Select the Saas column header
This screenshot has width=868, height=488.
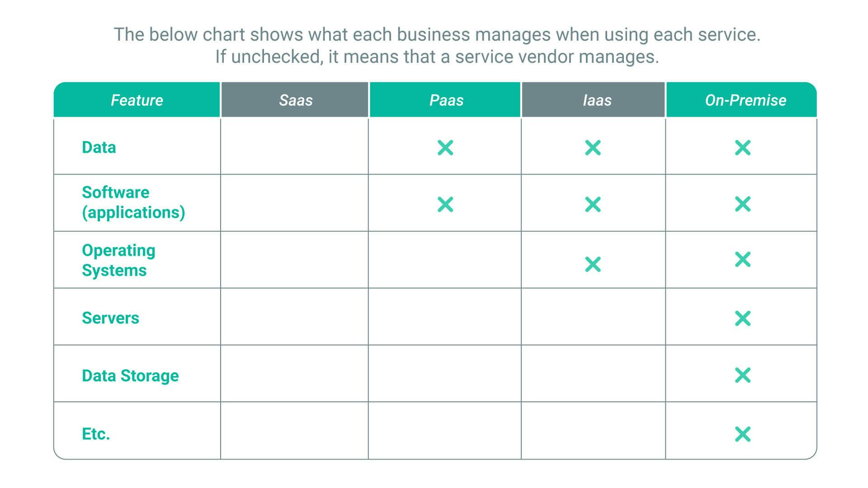pos(296,100)
